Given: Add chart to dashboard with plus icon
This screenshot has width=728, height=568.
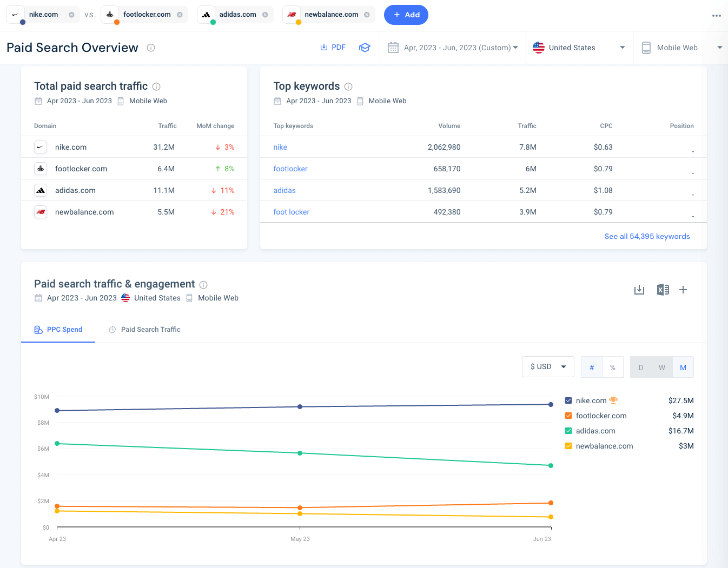Looking at the screenshot, I should tap(683, 290).
